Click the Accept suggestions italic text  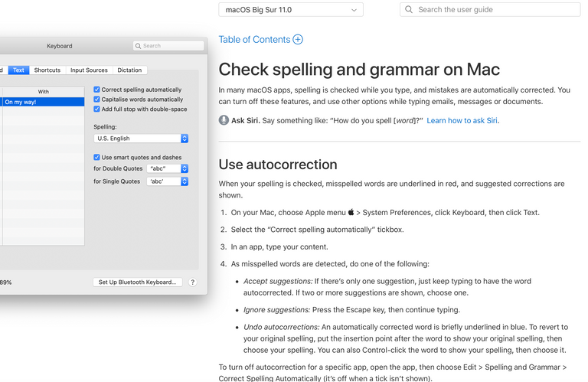tap(278, 281)
